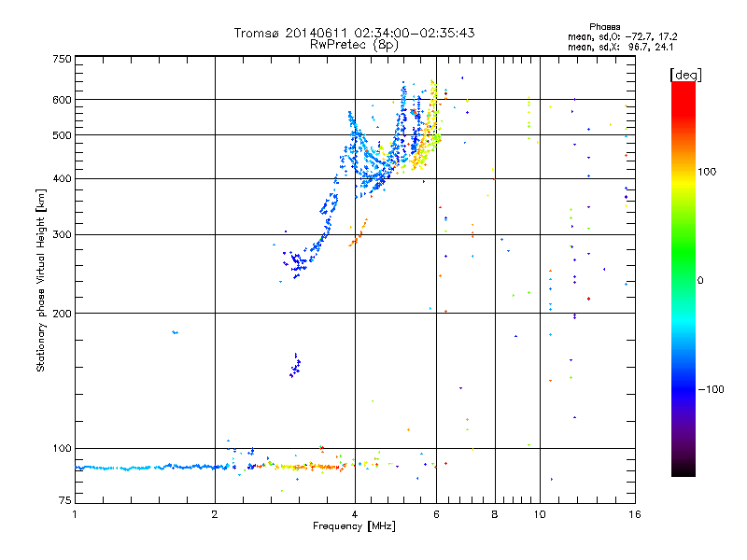
Task: Click the colorbar label '-100'
Action: [x=712, y=389]
